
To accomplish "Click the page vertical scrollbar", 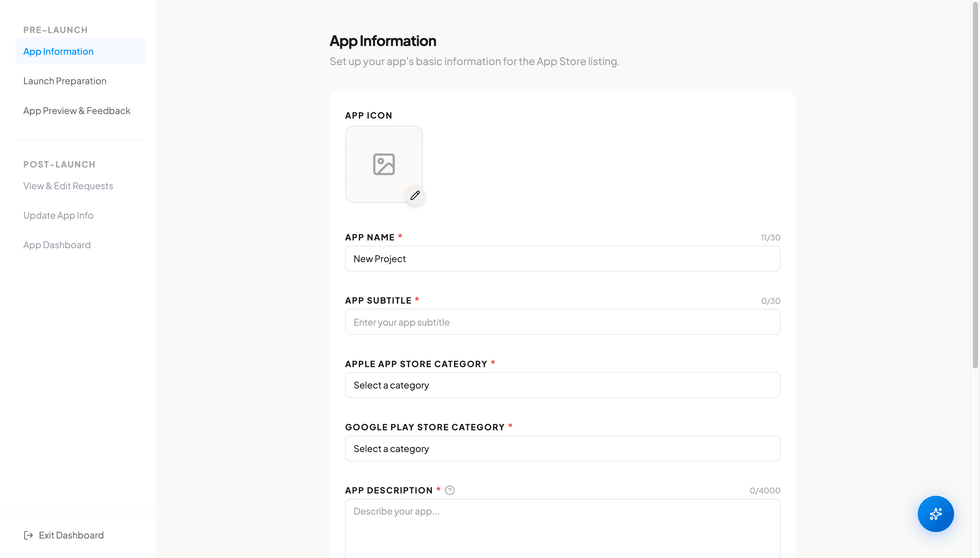I will (975, 185).
